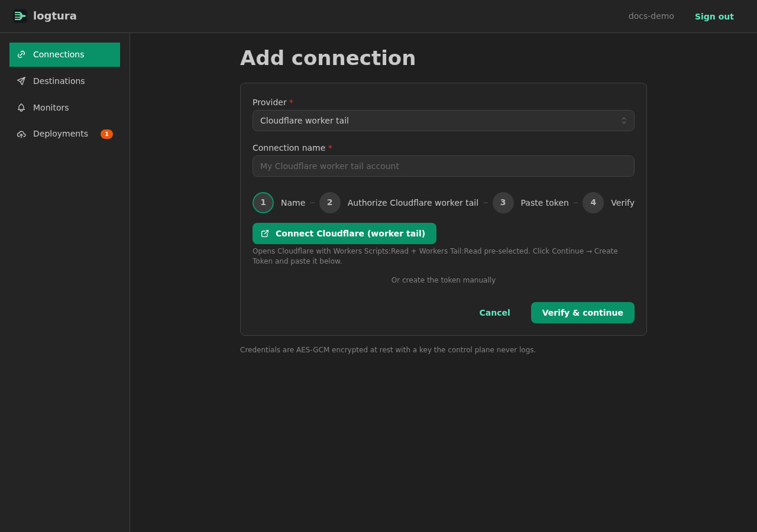Cancel adding the connection
This screenshot has width=757, height=532.
coord(494,313)
